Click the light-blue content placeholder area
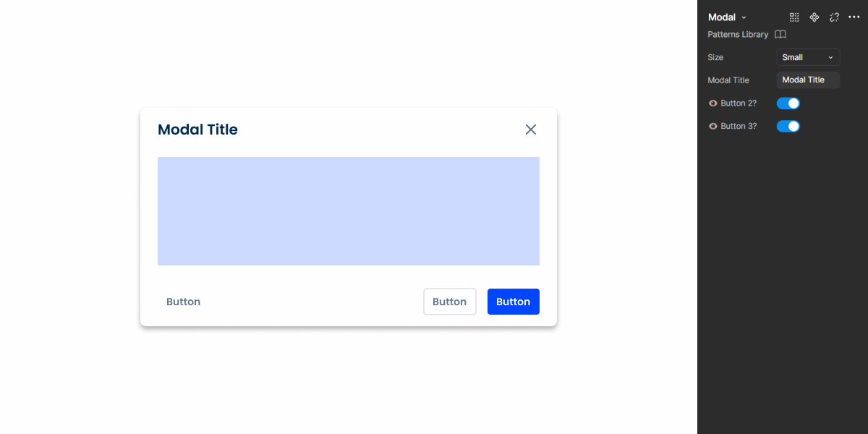868x434 pixels. pyautogui.click(x=349, y=210)
